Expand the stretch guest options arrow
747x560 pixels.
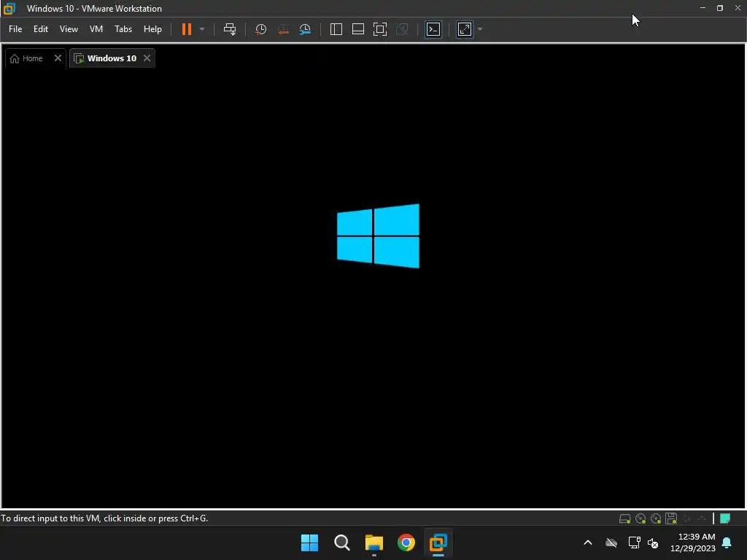coord(480,29)
